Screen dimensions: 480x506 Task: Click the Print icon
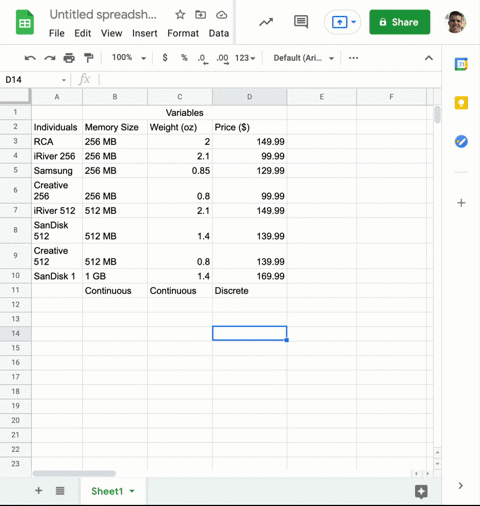click(x=69, y=58)
